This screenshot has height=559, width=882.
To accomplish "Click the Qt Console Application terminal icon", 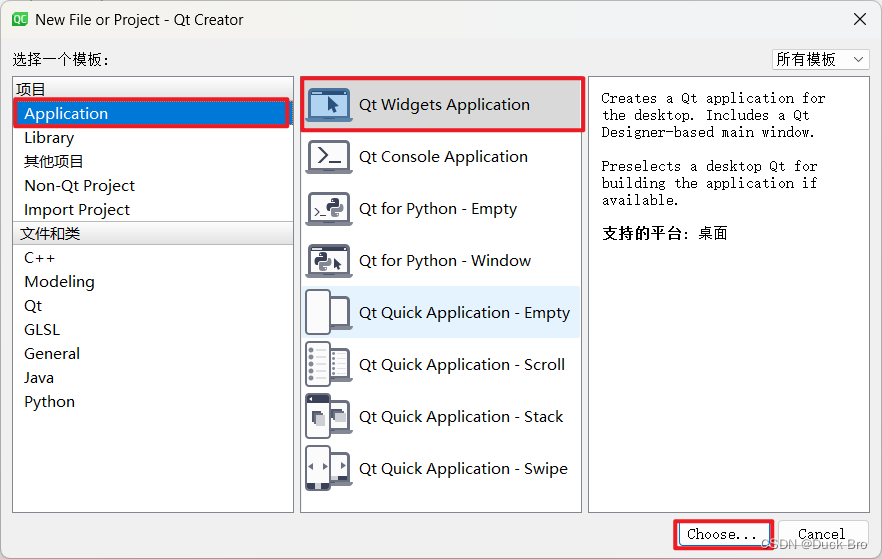I will [329, 156].
